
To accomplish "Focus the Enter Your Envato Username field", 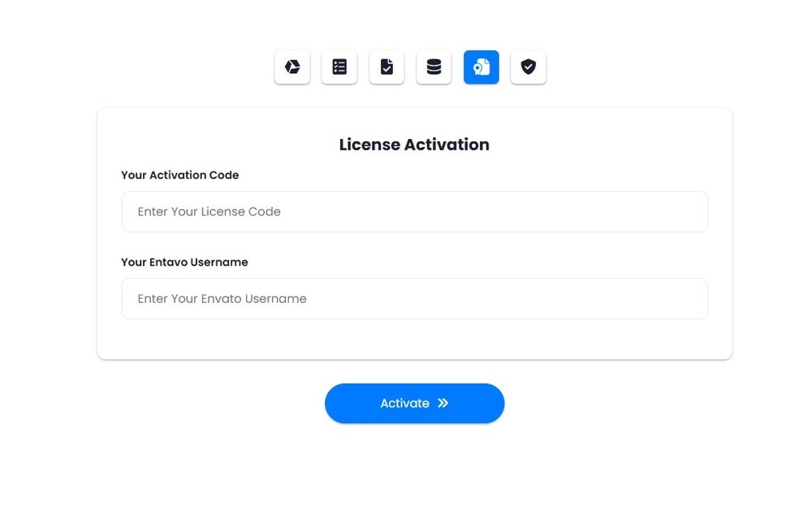I will coord(414,298).
